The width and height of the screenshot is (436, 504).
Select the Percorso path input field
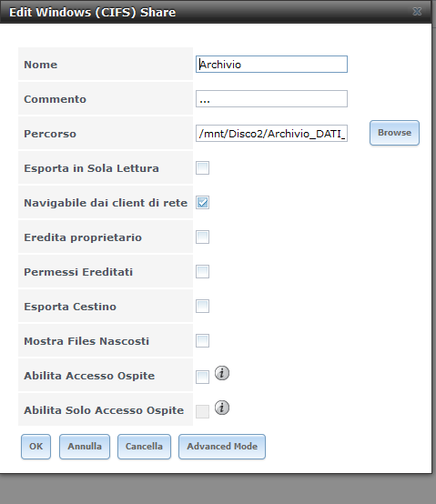pyautogui.click(x=271, y=134)
